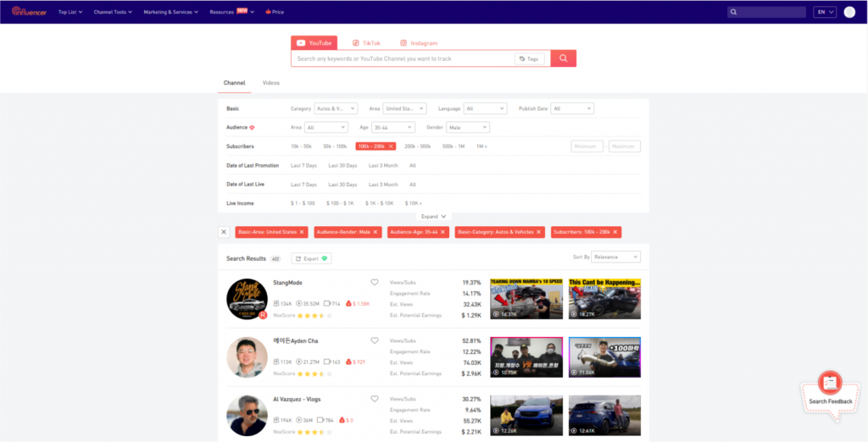This screenshot has width=868, height=442.
Task: Click Ayden Cha's channel avatar
Action: (247, 357)
